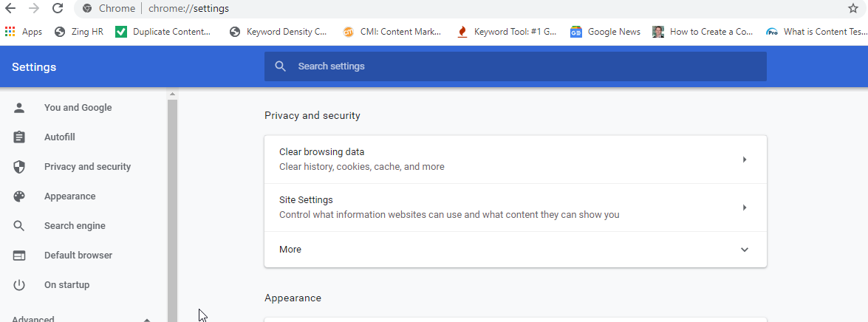Bookmark this page with star icon
Viewport: 868px width, 322px height.
pyautogui.click(x=853, y=8)
